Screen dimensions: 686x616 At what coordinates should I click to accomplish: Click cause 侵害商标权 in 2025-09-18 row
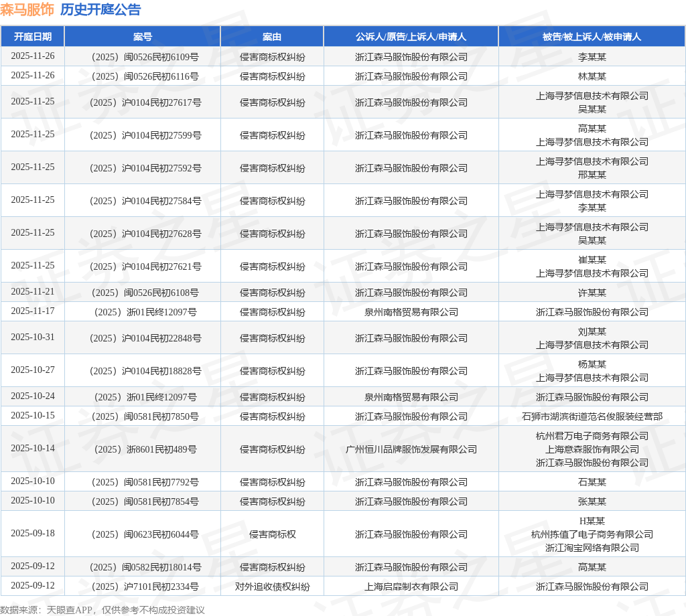coord(272,534)
